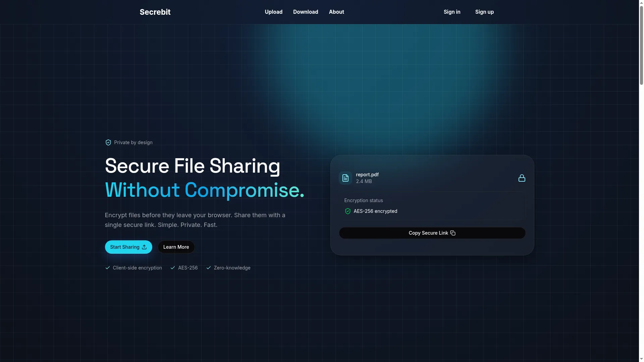Click the Sign up button
644x362 pixels.
click(x=484, y=12)
